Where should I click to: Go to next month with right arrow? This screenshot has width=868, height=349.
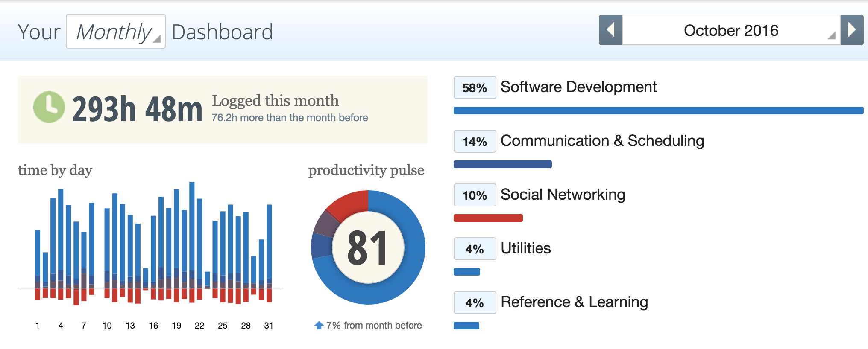tap(852, 30)
